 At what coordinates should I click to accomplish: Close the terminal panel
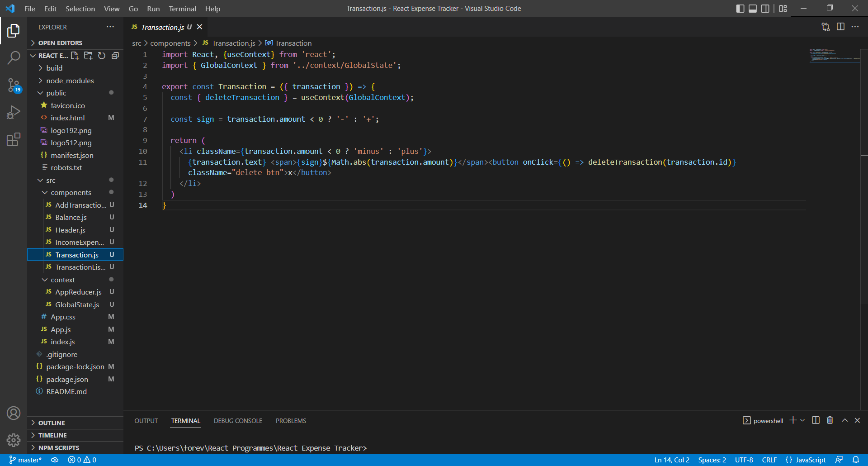pos(857,420)
